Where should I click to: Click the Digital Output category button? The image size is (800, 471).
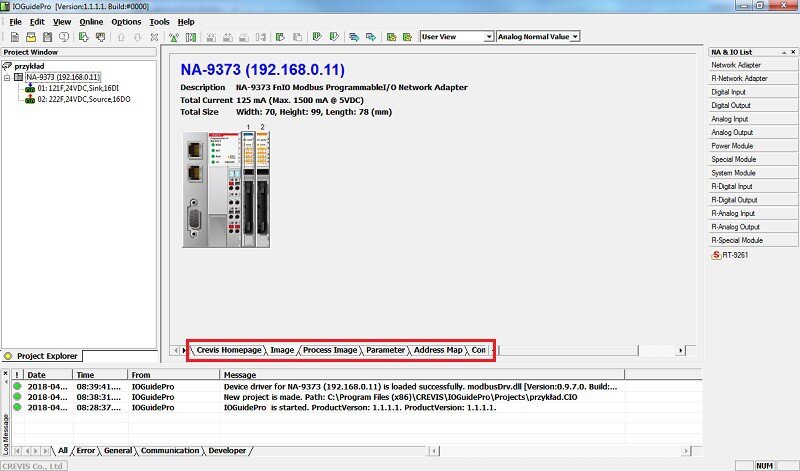click(x=753, y=106)
